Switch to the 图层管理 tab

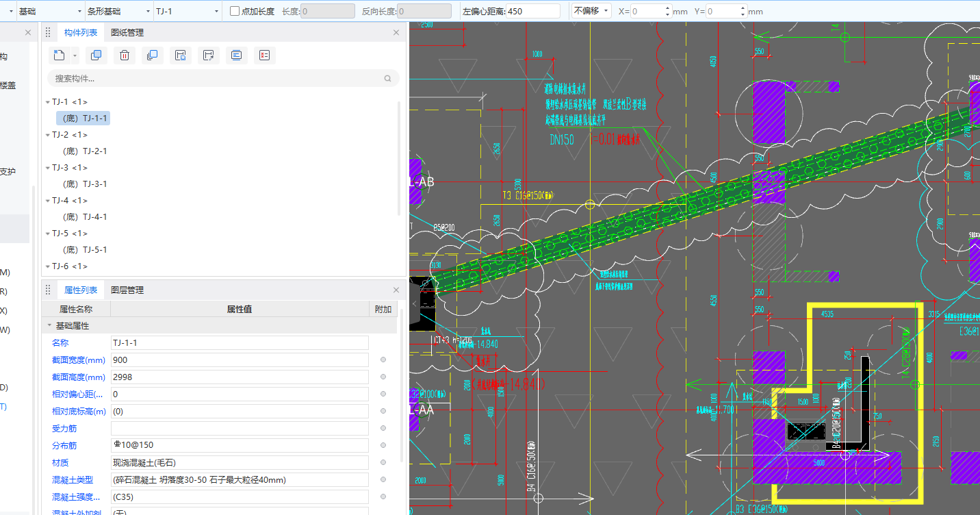click(x=127, y=290)
